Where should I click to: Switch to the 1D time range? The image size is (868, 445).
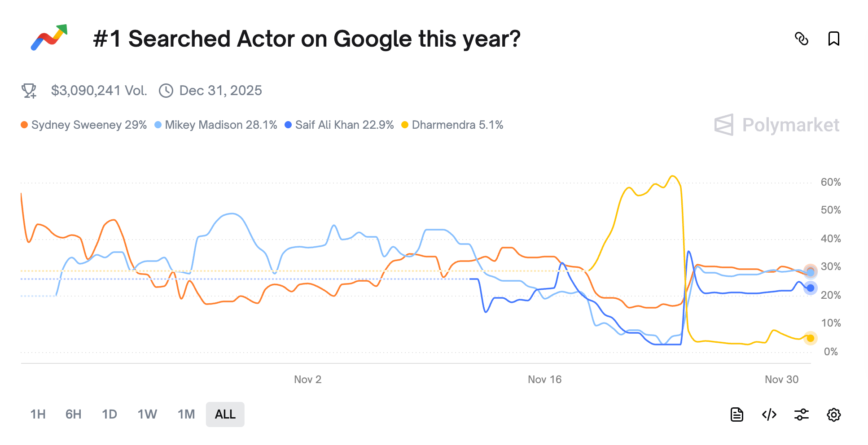[109, 414]
